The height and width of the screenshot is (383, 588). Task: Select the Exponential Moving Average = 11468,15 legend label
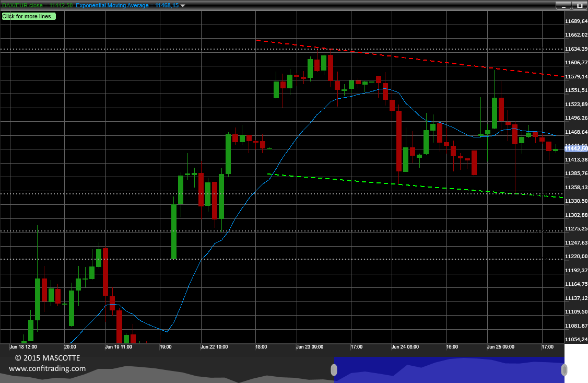127,5
